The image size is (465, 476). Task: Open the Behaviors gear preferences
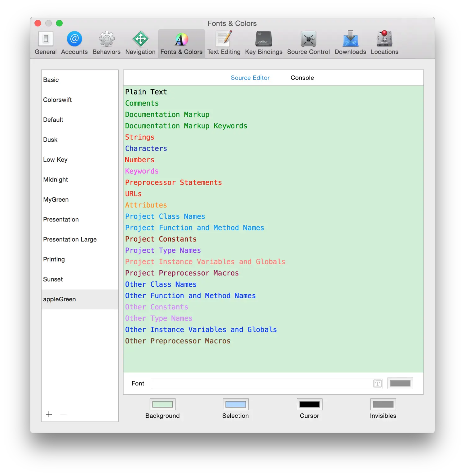click(106, 43)
